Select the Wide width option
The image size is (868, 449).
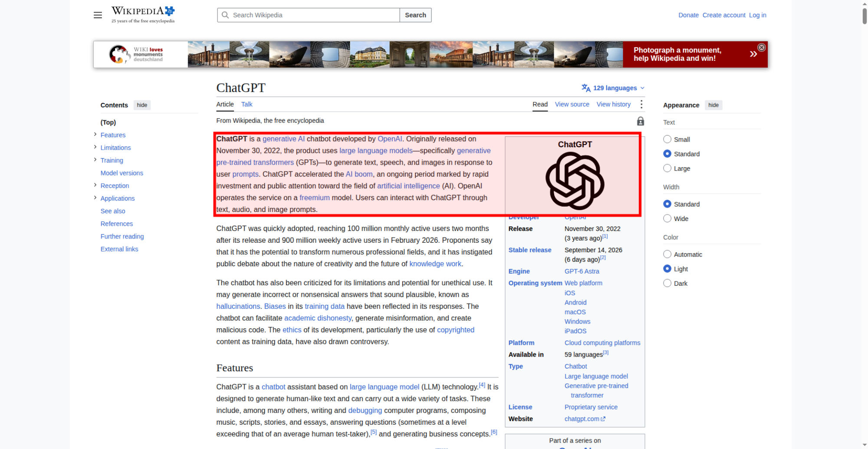tap(667, 218)
